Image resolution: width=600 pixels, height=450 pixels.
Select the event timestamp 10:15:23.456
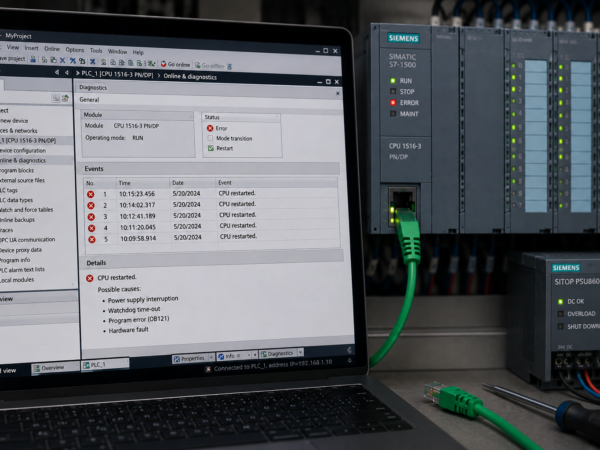137,194
